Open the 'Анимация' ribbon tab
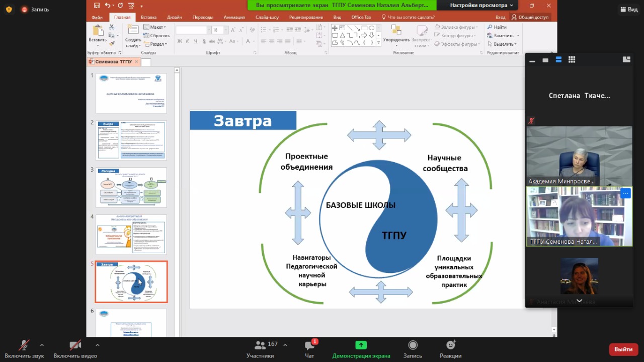 (234, 17)
